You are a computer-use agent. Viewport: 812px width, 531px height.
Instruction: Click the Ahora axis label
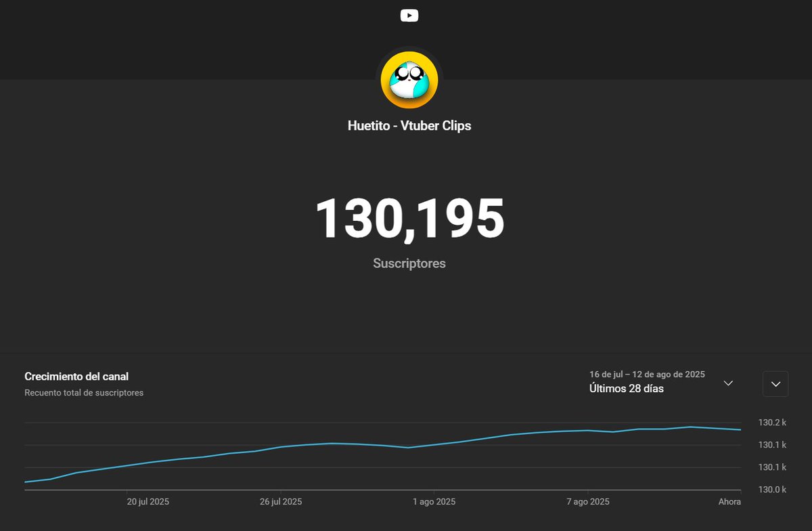point(729,502)
